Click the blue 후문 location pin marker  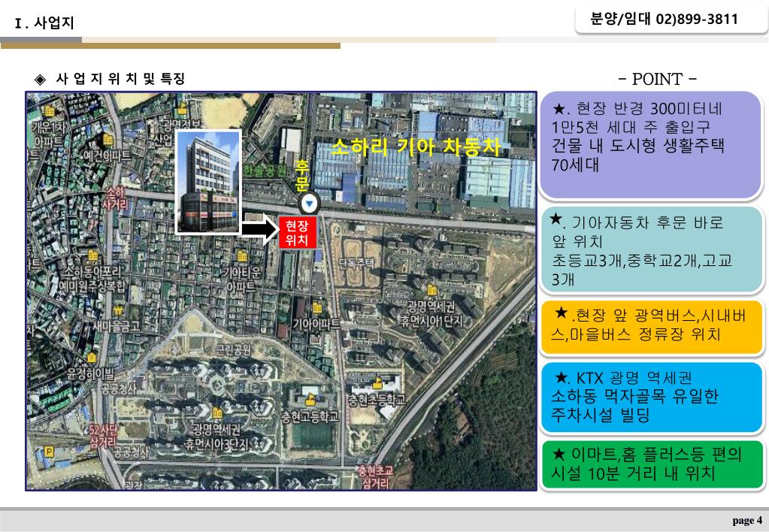click(x=310, y=203)
